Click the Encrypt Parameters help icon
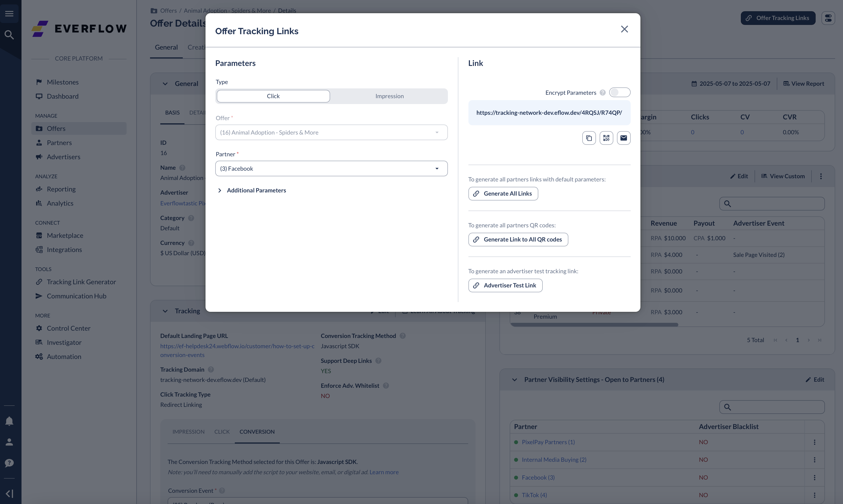The height and width of the screenshot is (504, 843). [x=602, y=93]
